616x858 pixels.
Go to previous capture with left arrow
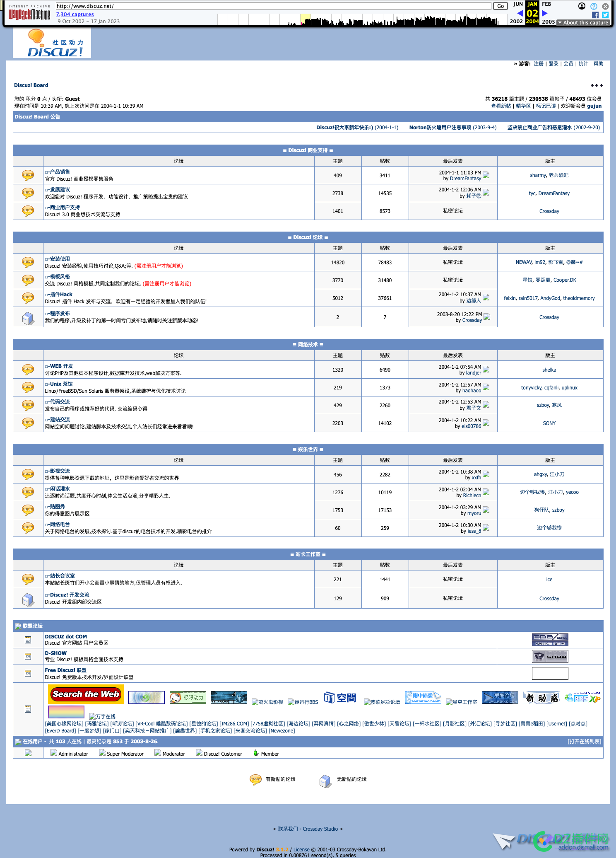coord(520,13)
